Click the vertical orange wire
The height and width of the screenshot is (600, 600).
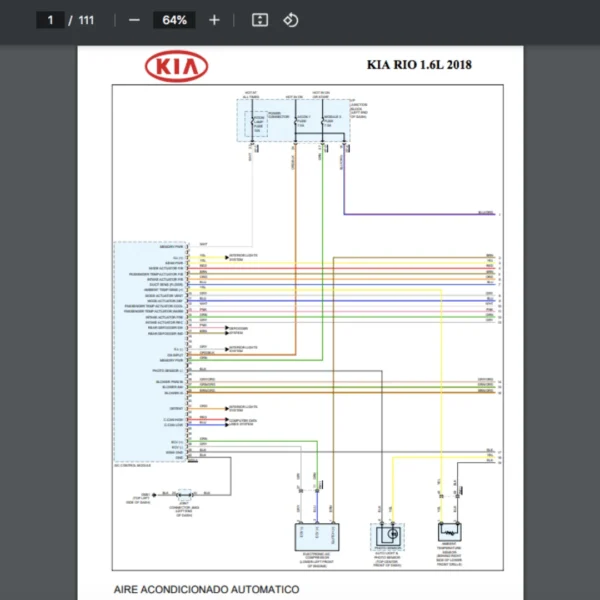point(294,250)
